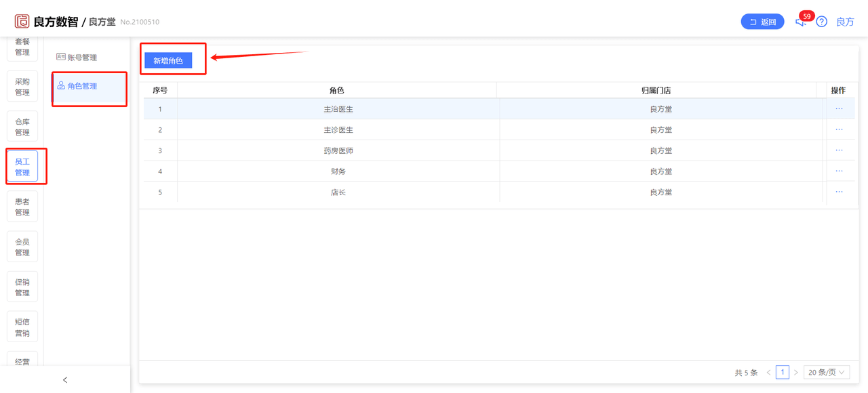Open more actions for 主诊医生 row

click(x=839, y=129)
